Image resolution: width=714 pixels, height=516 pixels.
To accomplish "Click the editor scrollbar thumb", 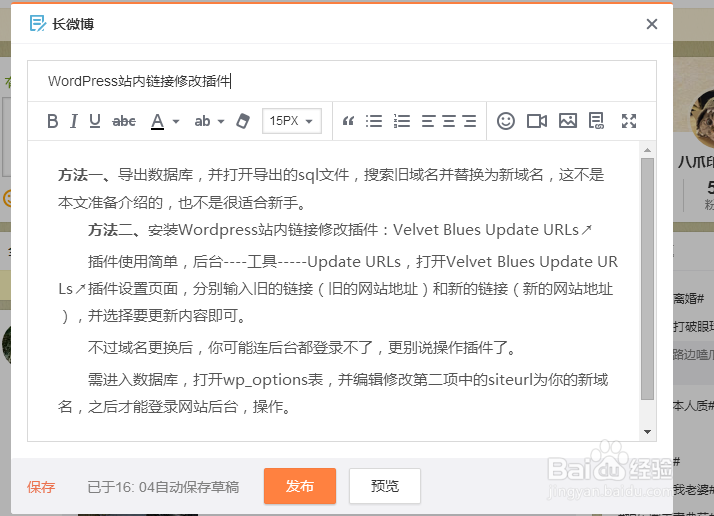I will pyautogui.click(x=647, y=279).
